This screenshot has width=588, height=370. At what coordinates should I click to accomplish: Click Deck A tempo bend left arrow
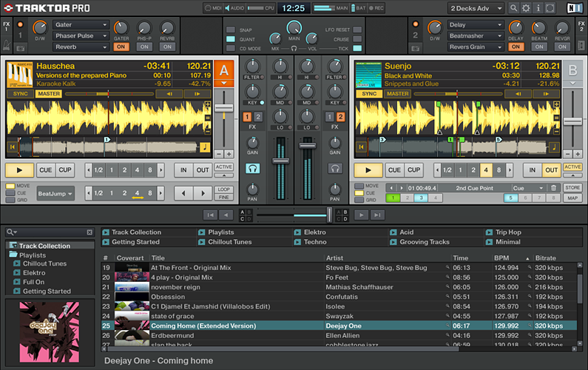coord(169,94)
